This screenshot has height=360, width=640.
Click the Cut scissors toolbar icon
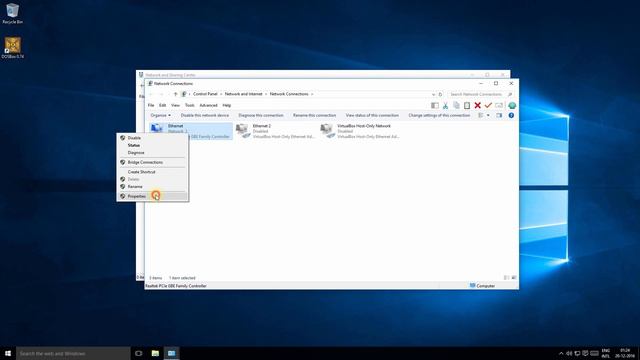[445, 106]
